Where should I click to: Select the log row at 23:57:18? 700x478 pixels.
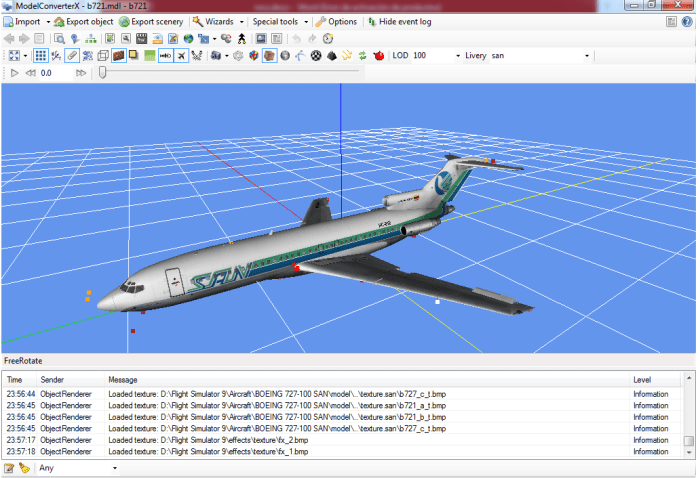pos(342,452)
